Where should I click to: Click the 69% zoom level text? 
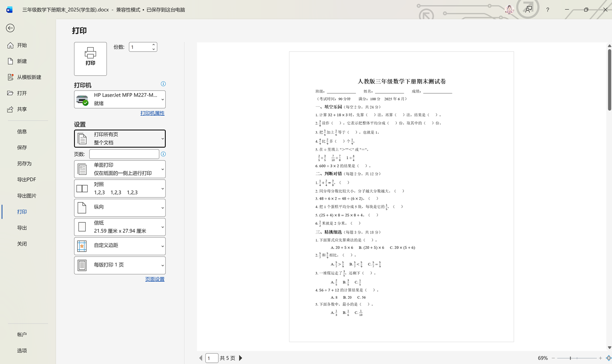click(543, 358)
